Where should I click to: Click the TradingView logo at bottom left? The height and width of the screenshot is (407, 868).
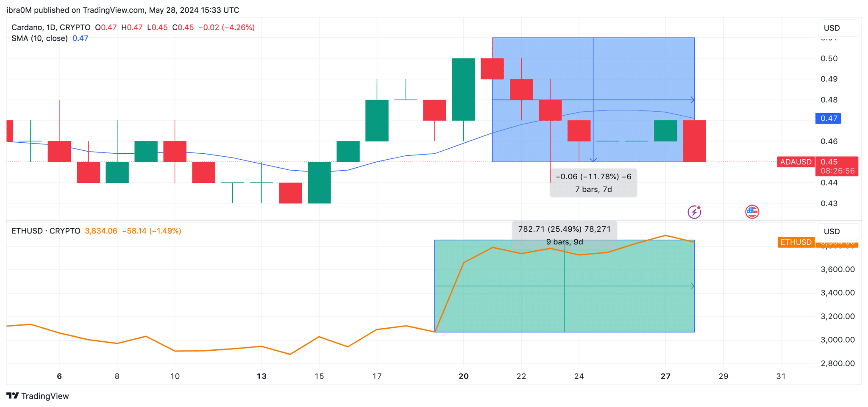click(38, 396)
